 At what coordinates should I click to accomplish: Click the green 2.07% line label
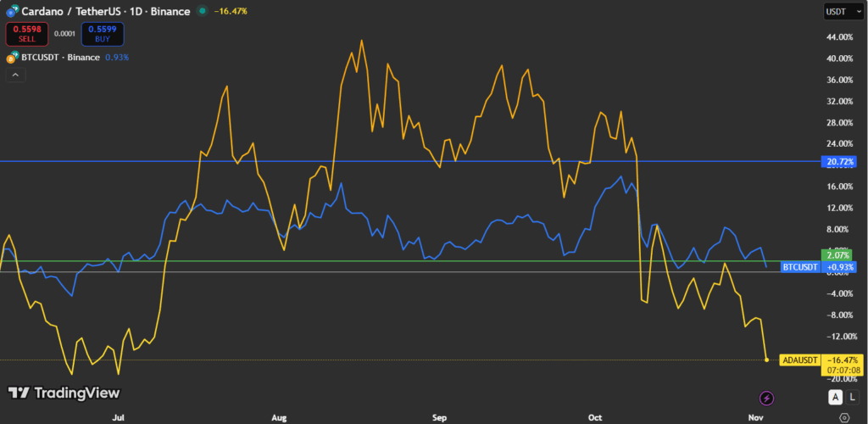[839, 255]
